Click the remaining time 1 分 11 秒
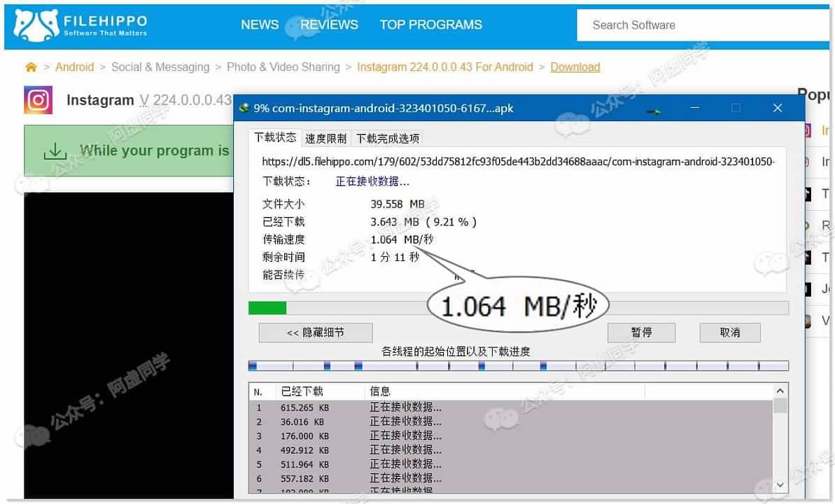Viewport: 835px width, 504px height. [395, 258]
